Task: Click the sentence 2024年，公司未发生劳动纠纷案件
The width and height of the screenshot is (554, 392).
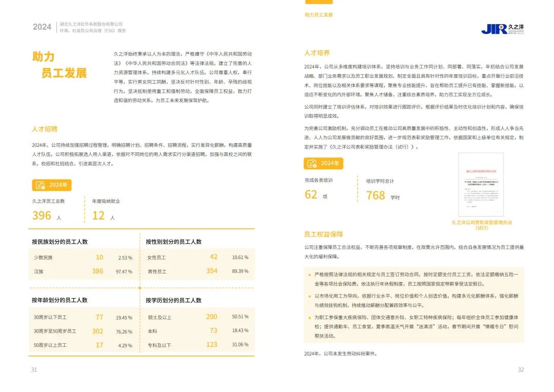Action: point(341,354)
